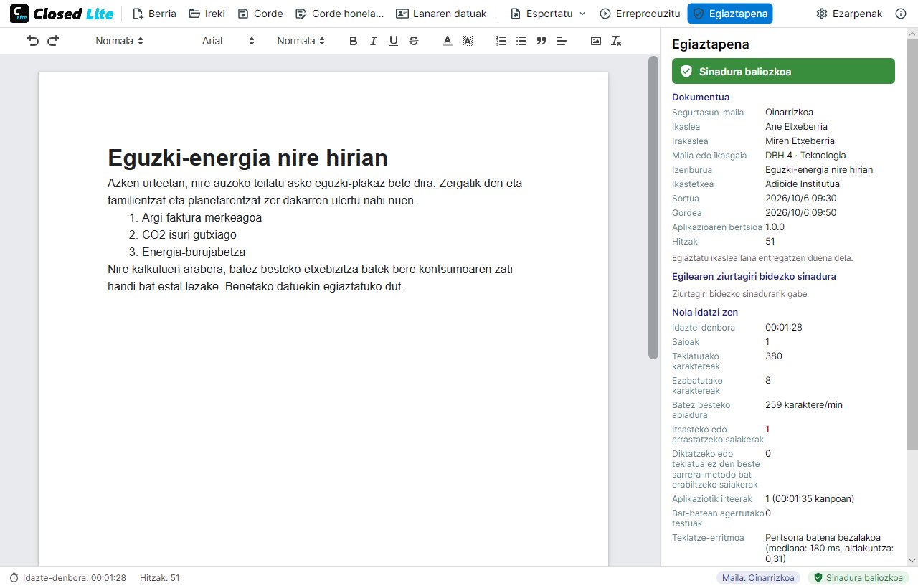Screen dimensions: 918x588
Task: Click the Closed Lite logo
Action: point(62,14)
